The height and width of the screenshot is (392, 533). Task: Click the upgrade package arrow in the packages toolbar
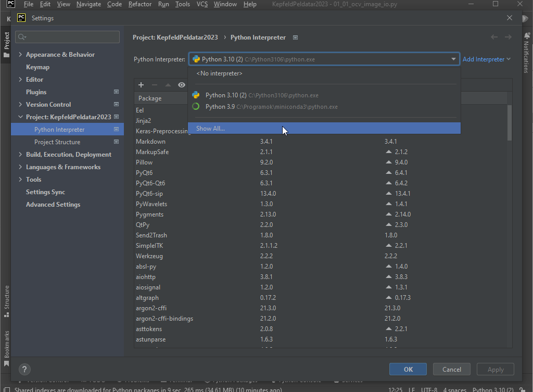pyautogui.click(x=168, y=85)
